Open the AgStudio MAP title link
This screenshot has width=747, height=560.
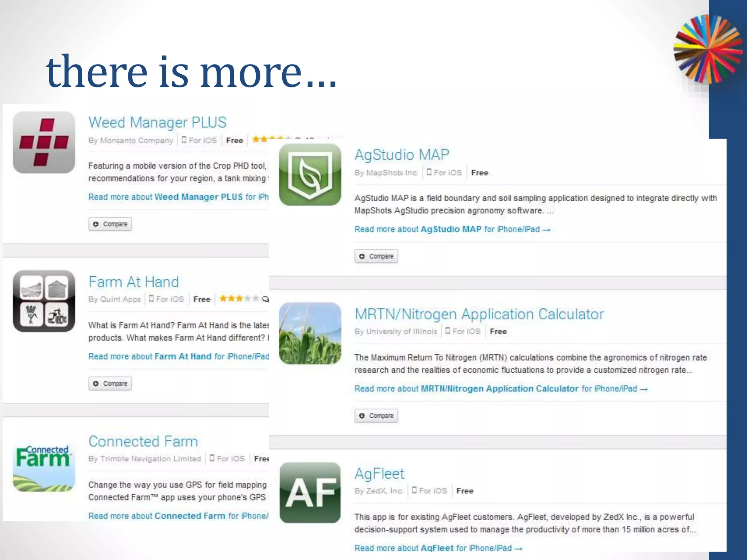click(402, 155)
